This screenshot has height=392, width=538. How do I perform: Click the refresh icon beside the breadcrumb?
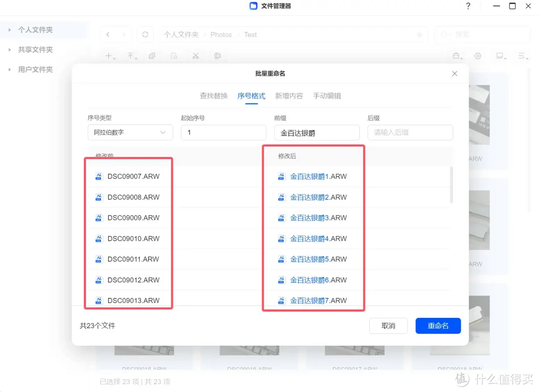(x=145, y=34)
